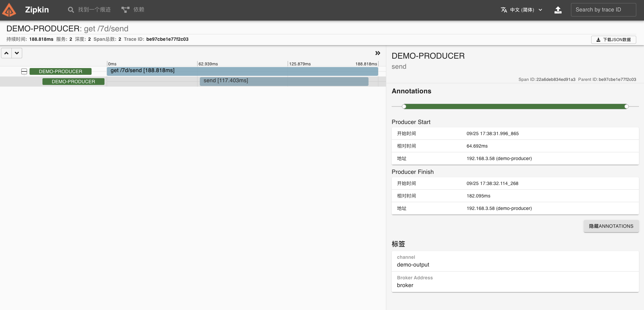644x310 pixels.
Task: Click the Producer Finish annotation marker
Action: point(627,106)
